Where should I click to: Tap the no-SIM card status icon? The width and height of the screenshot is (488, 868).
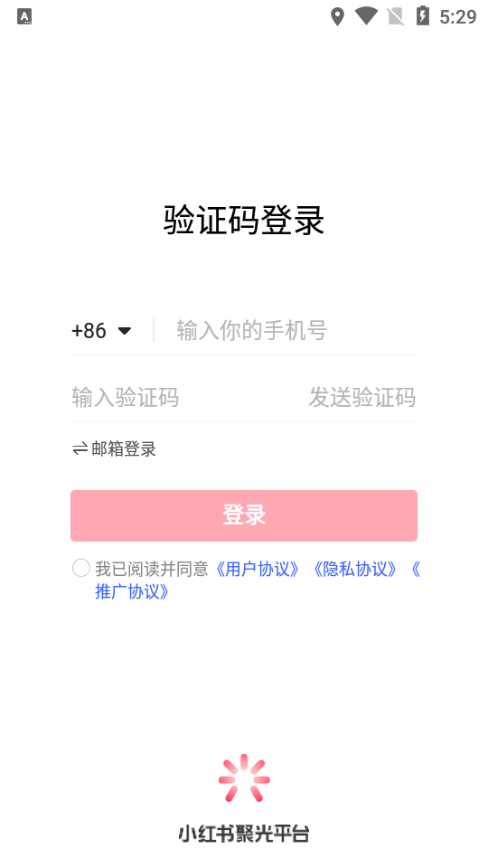395,16
